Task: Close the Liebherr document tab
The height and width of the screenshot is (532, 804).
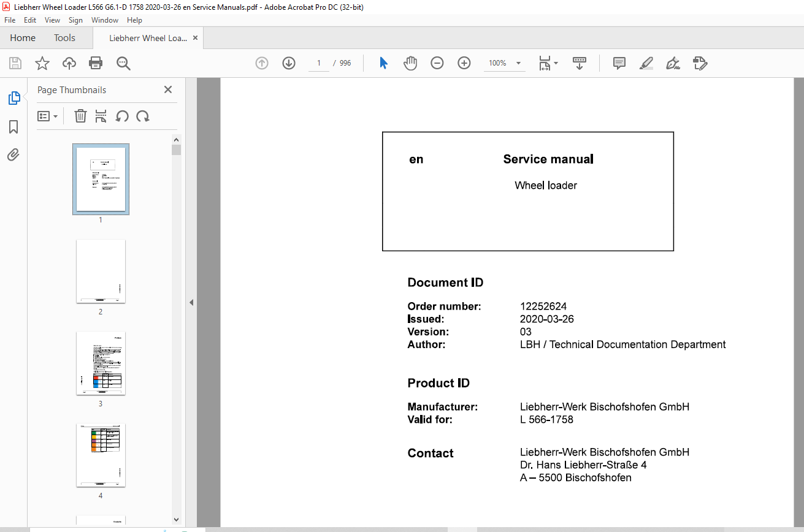Action: (196, 38)
